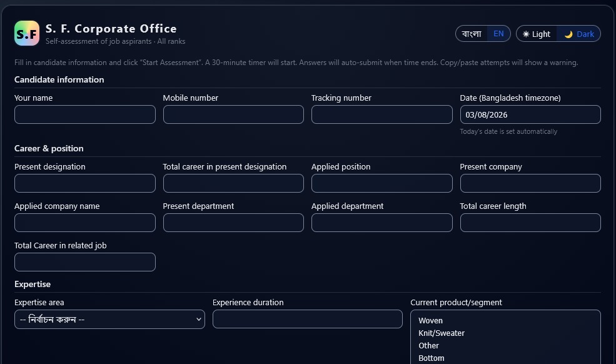Viewport: 616px width, 364px height.
Task: Enable Dark theme mode
Action: point(578,34)
